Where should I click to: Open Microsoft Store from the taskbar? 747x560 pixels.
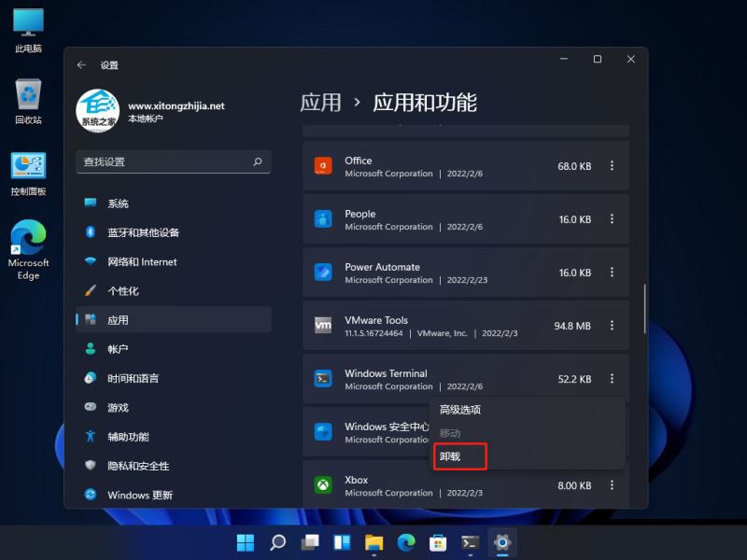(x=437, y=541)
